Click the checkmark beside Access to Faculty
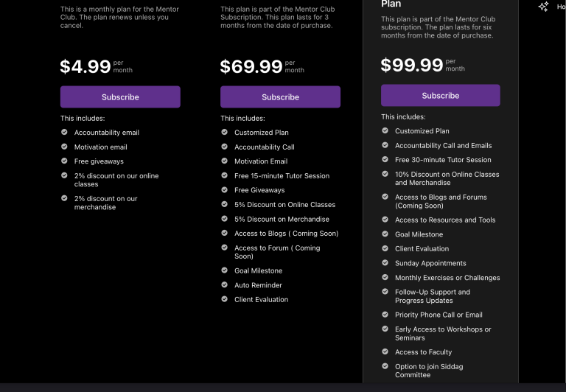 click(385, 352)
